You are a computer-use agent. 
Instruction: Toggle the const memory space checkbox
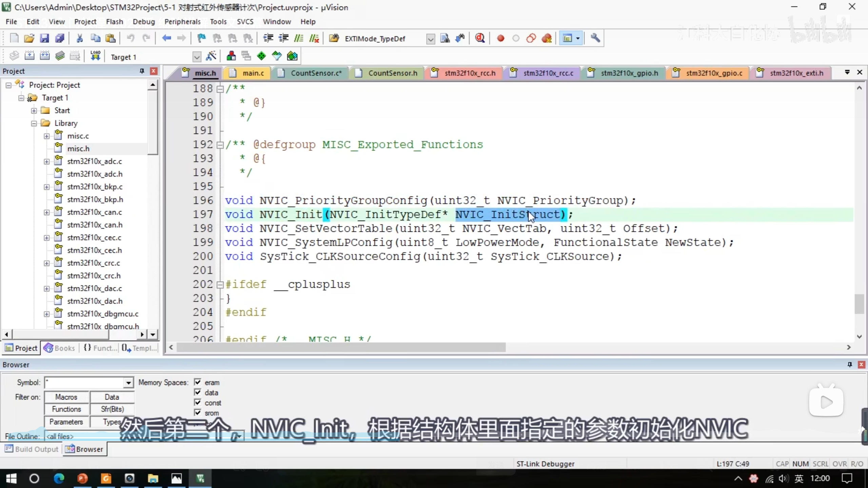tap(198, 403)
